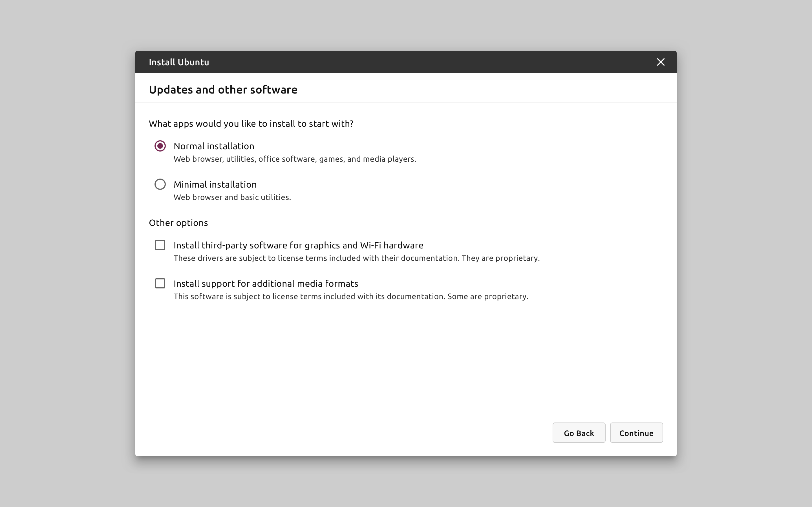Click the "What apps would you like" question
Image resolution: width=812 pixels, height=507 pixels.
251,124
